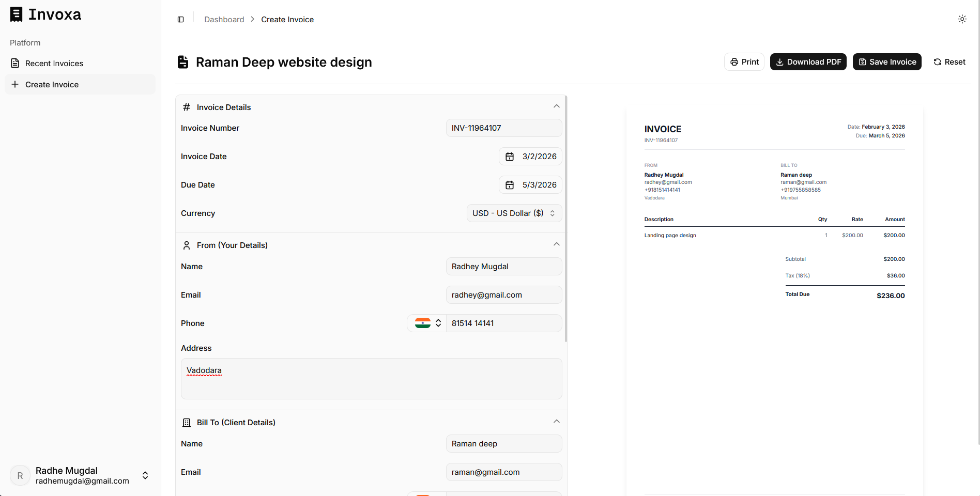
Task: Collapse the From (Your Details) section
Action: pos(556,244)
